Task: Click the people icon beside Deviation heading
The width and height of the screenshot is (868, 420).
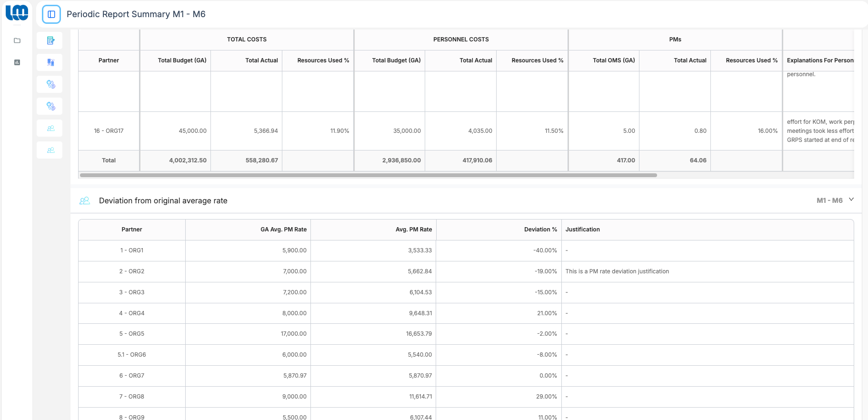Action: [x=85, y=201]
